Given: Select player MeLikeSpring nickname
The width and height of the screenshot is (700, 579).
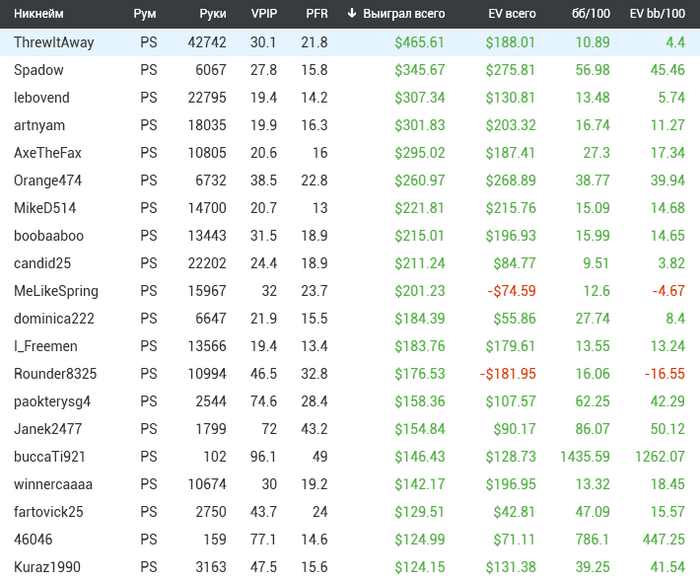Looking at the screenshot, I should point(56,291).
